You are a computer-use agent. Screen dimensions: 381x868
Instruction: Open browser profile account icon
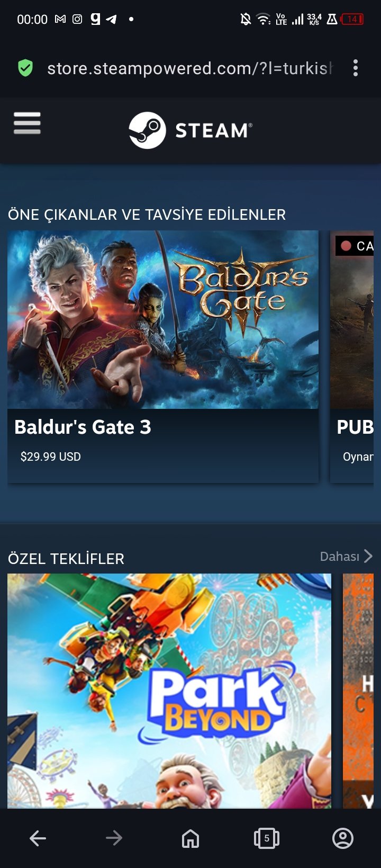tap(343, 838)
